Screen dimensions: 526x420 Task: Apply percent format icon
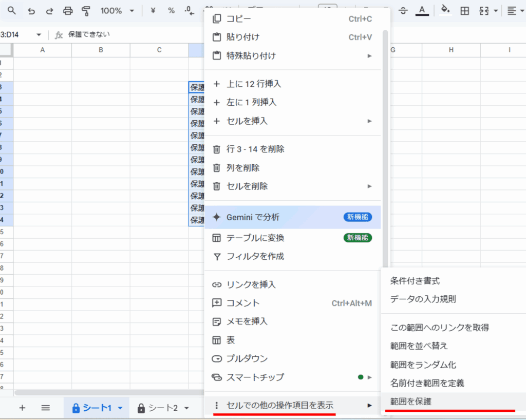point(171,10)
